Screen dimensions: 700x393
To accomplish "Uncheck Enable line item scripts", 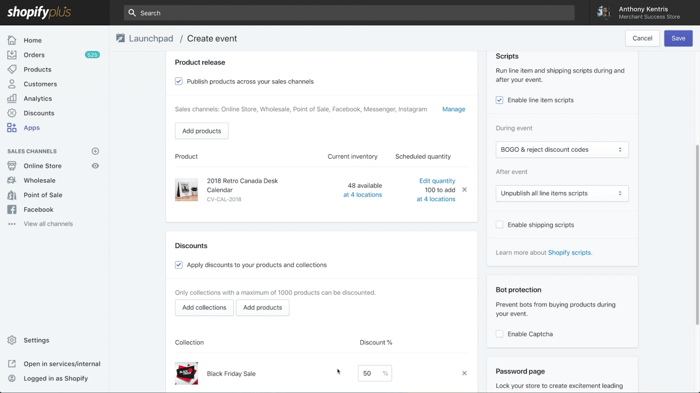I will pos(500,100).
